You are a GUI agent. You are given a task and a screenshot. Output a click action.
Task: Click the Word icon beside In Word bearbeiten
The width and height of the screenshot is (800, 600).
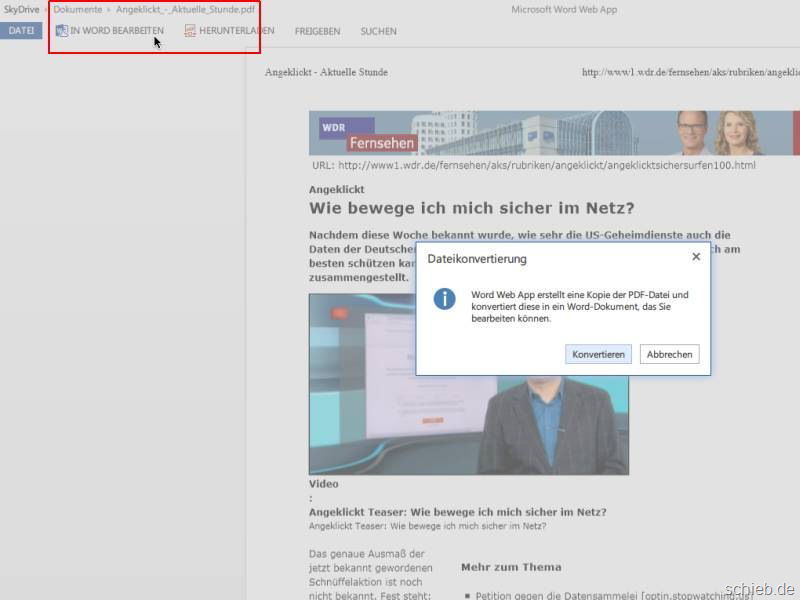pos(62,31)
